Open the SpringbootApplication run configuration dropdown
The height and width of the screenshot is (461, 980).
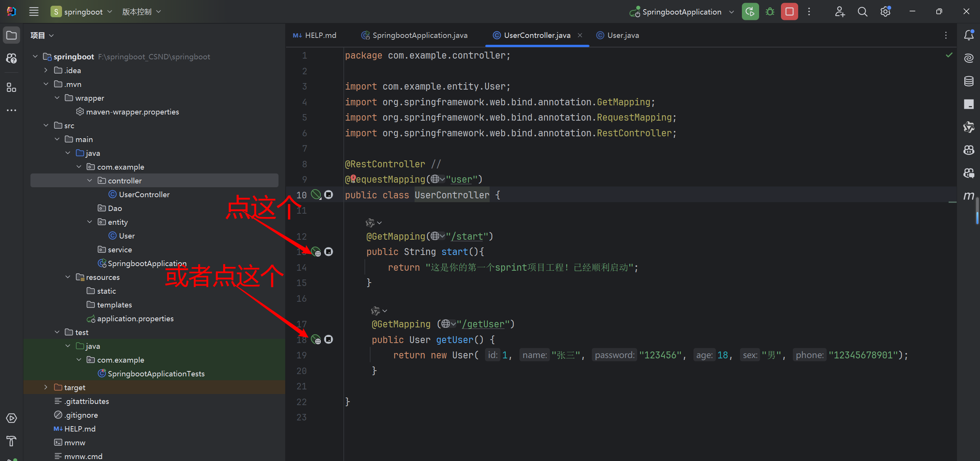click(682, 12)
